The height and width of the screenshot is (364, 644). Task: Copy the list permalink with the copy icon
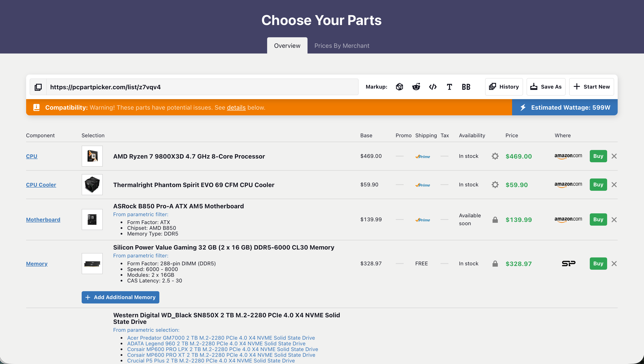[38, 87]
